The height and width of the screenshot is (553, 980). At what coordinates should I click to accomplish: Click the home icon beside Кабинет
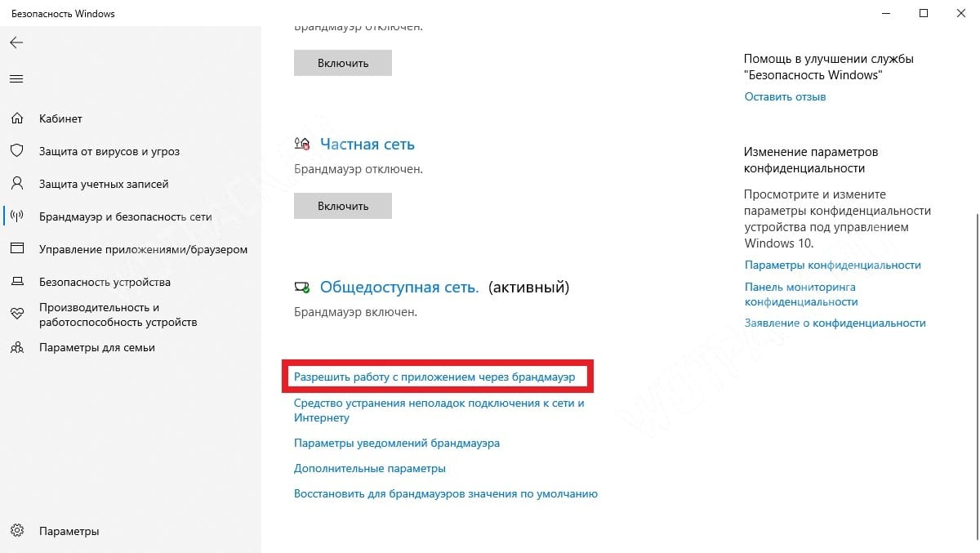tap(16, 119)
